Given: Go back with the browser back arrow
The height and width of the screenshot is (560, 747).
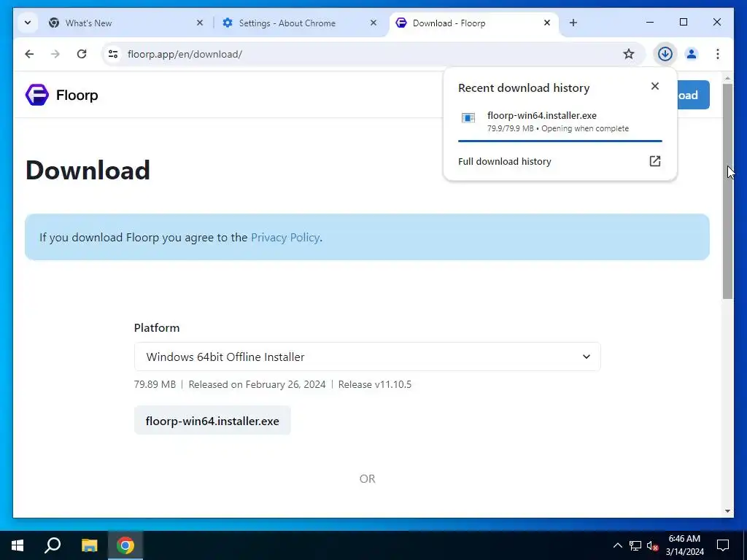Looking at the screenshot, I should point(29,54).
